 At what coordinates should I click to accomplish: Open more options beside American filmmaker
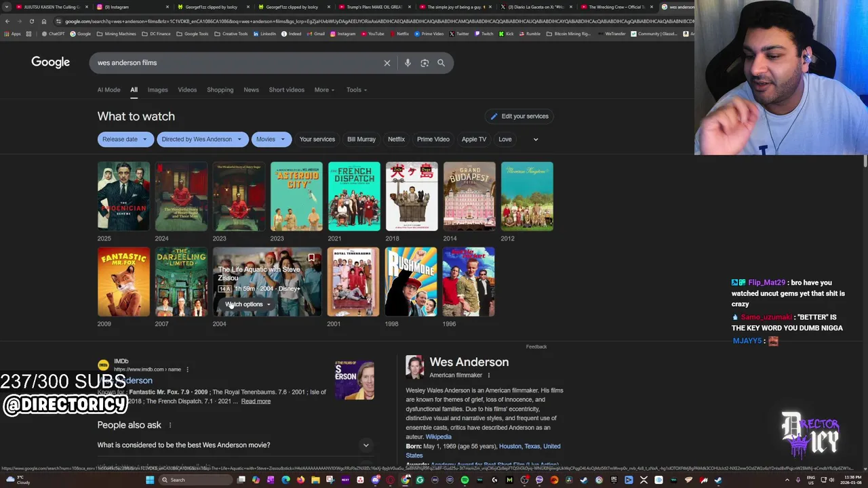point(488,375)
